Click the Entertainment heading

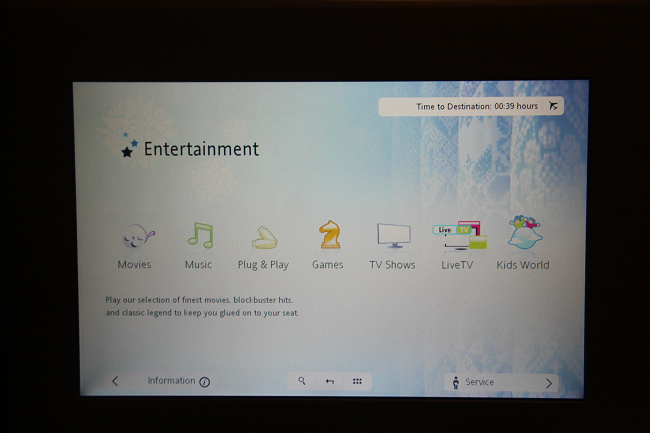(x=201, y=149)
